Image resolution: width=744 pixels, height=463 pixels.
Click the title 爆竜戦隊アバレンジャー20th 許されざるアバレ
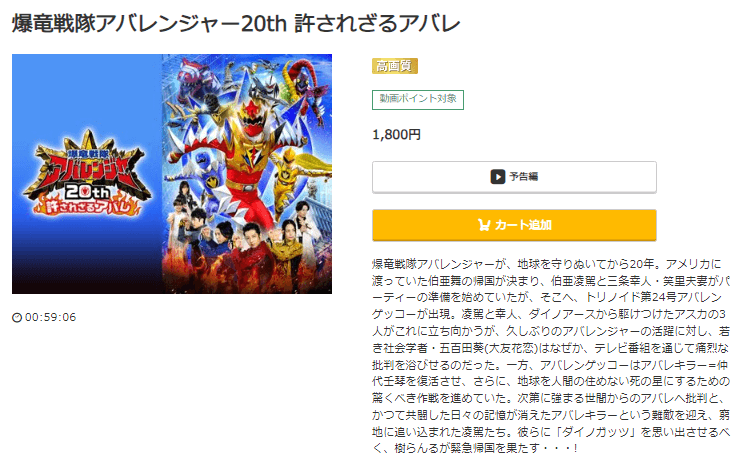236,24
